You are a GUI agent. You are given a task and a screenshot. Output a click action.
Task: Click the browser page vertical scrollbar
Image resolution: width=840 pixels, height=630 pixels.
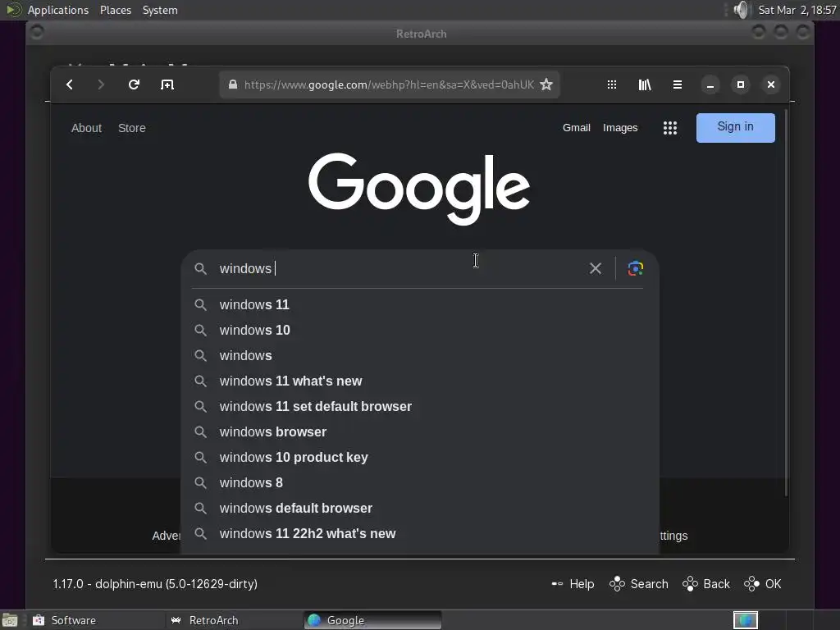point(786,304)
